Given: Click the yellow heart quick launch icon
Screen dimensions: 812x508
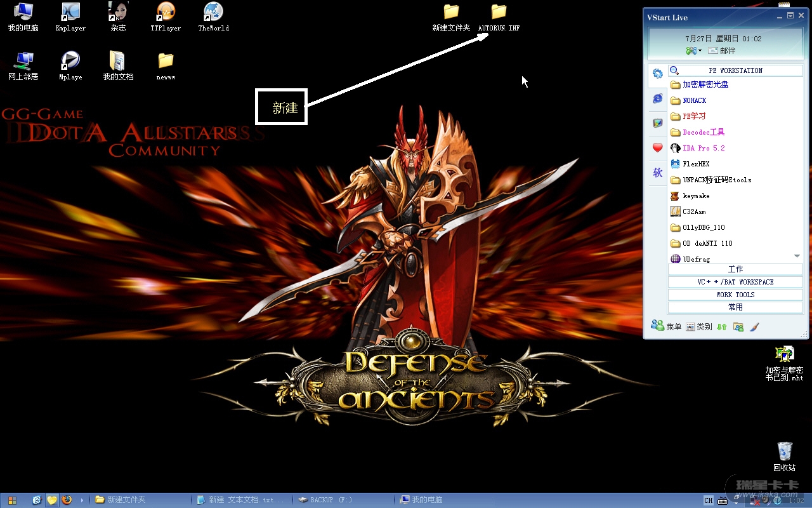Looking at the screenshot, I should click(51, 500).
